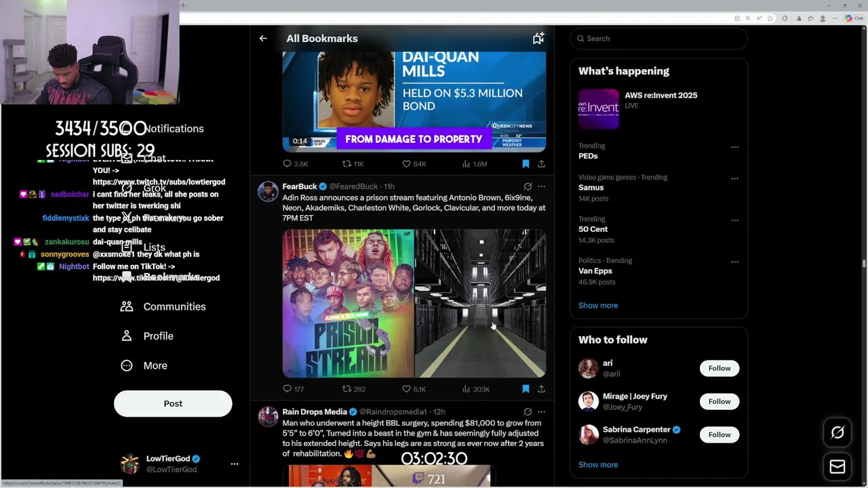Open a new browser tab with plus
868x488 pixels.
tap(183, 5)
